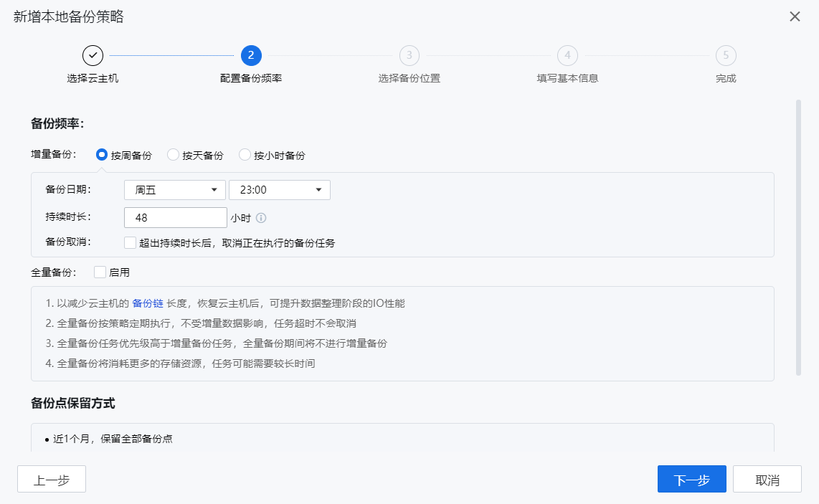
Task: Open the 周五 backup day dropdown
Action: pos(175,190)
